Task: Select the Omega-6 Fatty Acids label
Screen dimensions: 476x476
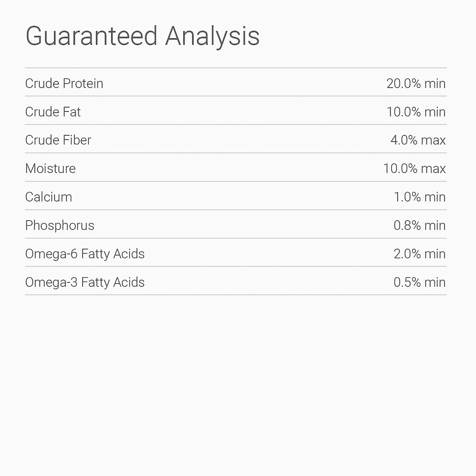Action: coord(85,254)
